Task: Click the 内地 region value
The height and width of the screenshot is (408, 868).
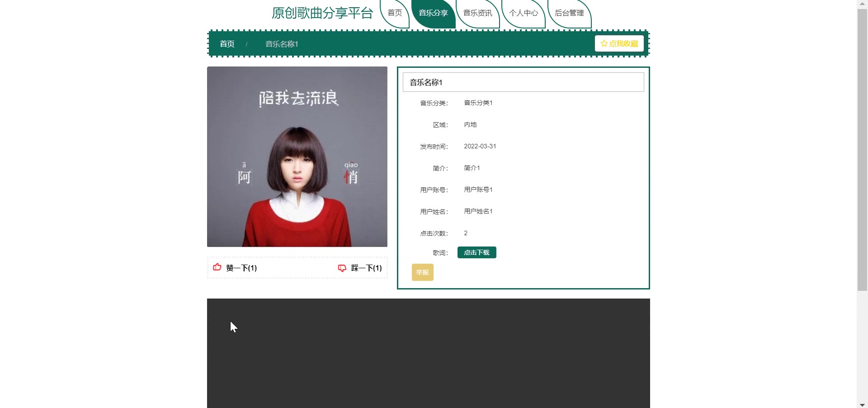Action: [x=470, y=124]
